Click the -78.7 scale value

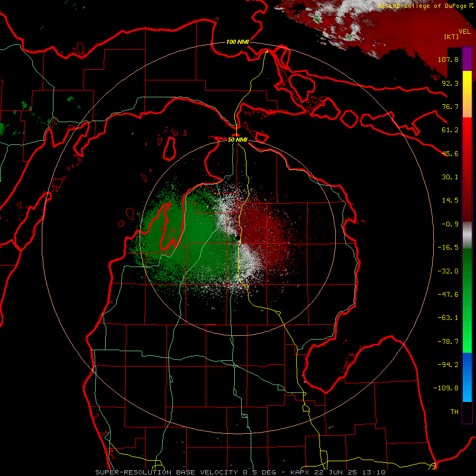[x=448, y=342]
